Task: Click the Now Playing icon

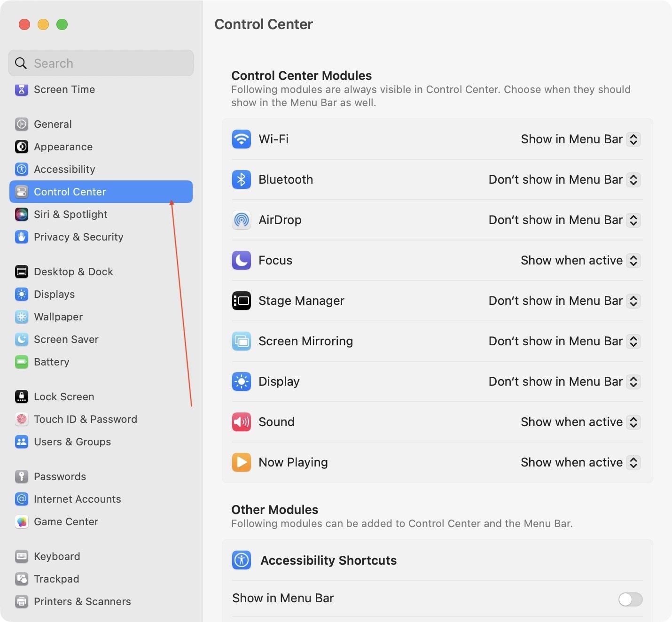Action: tap(241, 462)
